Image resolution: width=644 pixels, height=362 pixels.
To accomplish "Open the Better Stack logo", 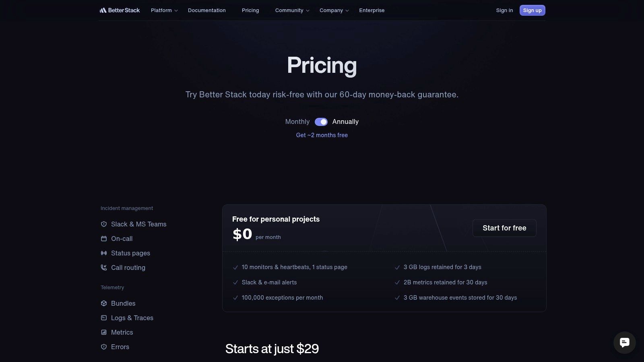I will 120,10.
